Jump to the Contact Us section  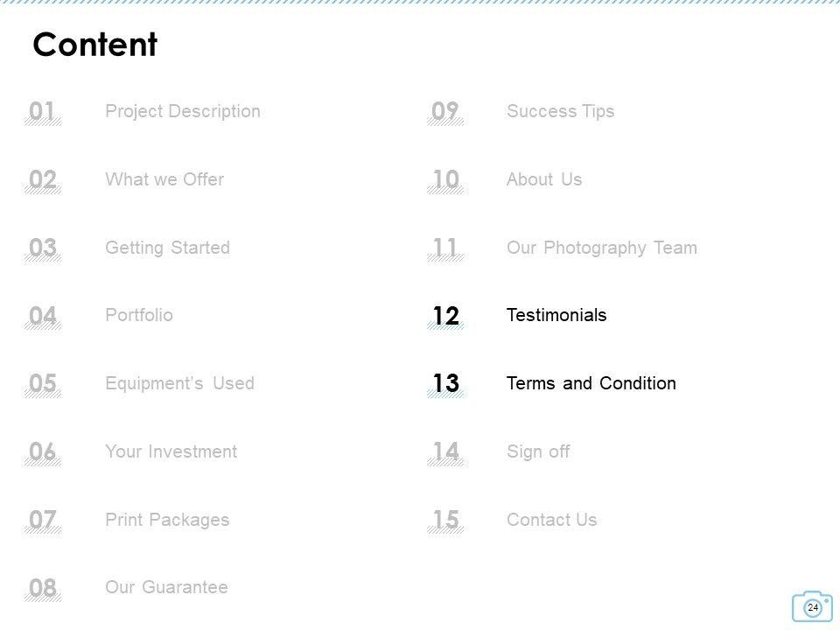coord(551,520)
